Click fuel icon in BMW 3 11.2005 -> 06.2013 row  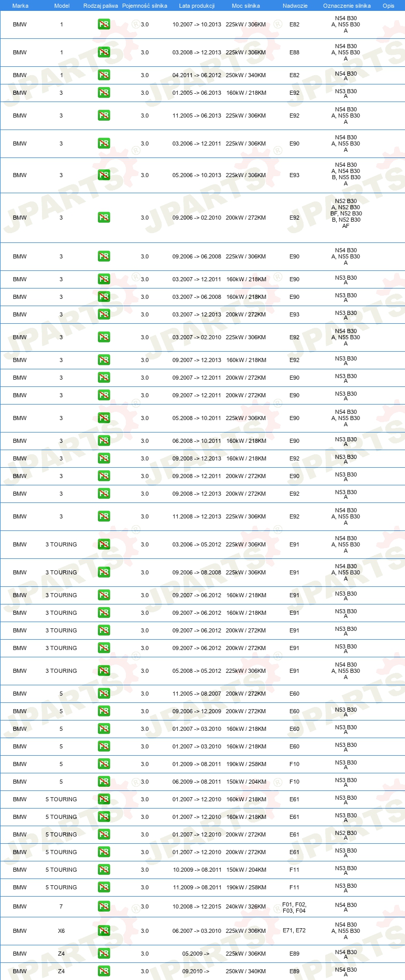pyautogui.click(x=104, y=116)
